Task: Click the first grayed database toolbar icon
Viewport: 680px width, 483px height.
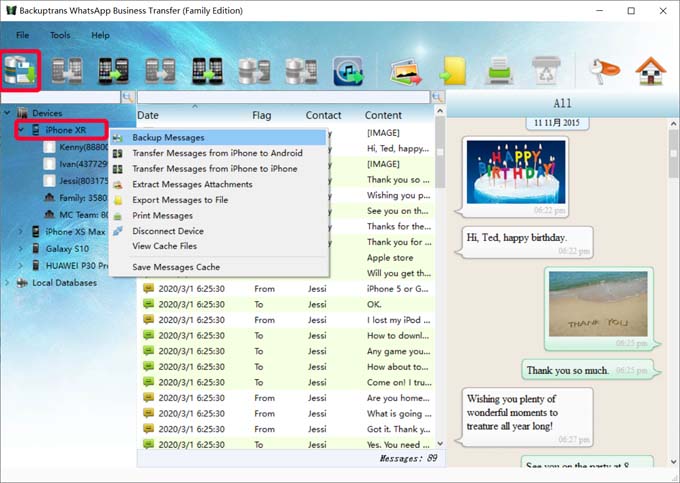Action: [x=254, y=71]
